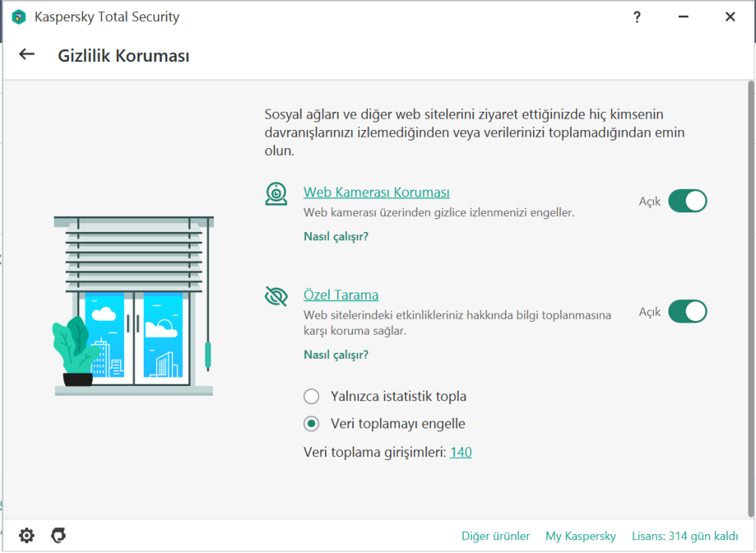
Task: Toggle off Özel Tarama switch
Action: tap(687, 311)
